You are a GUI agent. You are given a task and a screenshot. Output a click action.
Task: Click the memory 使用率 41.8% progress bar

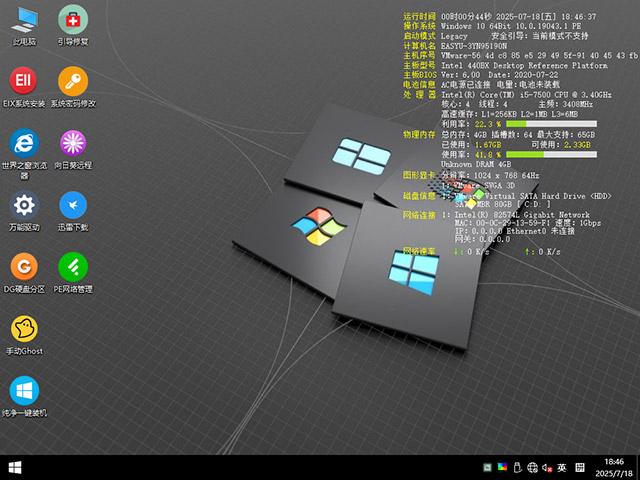[x=551, y=154]
